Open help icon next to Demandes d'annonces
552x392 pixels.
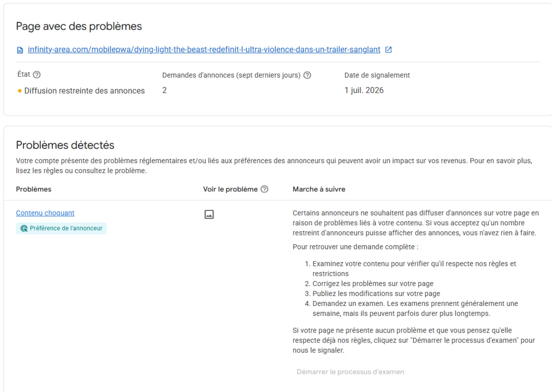point(307,75)
